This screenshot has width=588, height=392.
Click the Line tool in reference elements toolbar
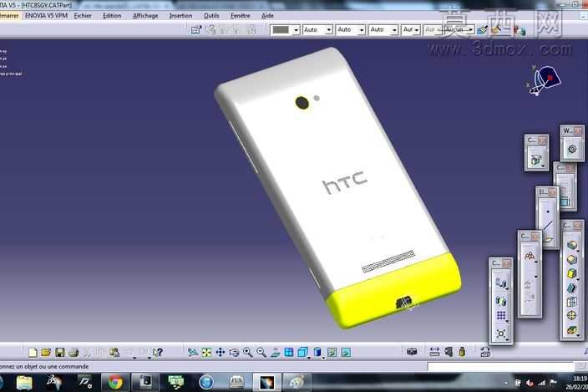548,226
